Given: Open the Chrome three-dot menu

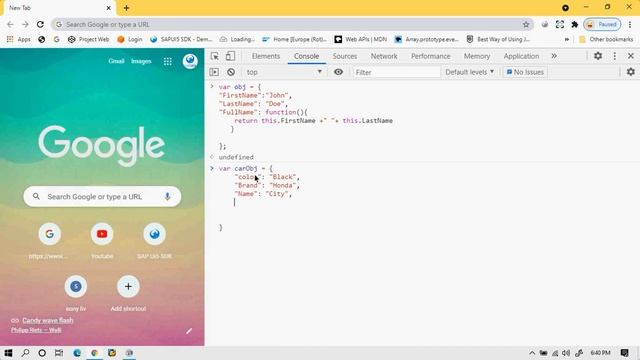Looking at the screenshot, I should [630, 24].
